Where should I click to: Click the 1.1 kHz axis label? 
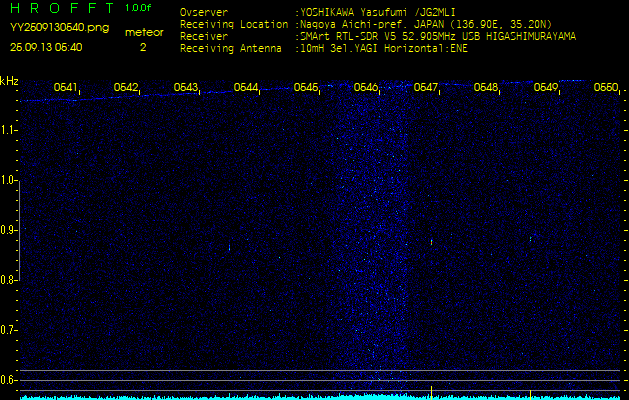point(7,130)
